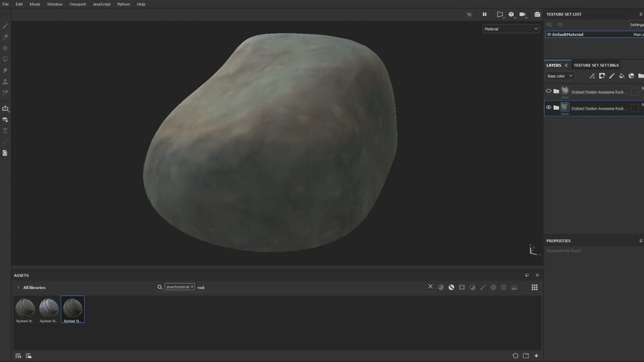Take a viewport screenshot with camera icon

[x=537, y=14]
